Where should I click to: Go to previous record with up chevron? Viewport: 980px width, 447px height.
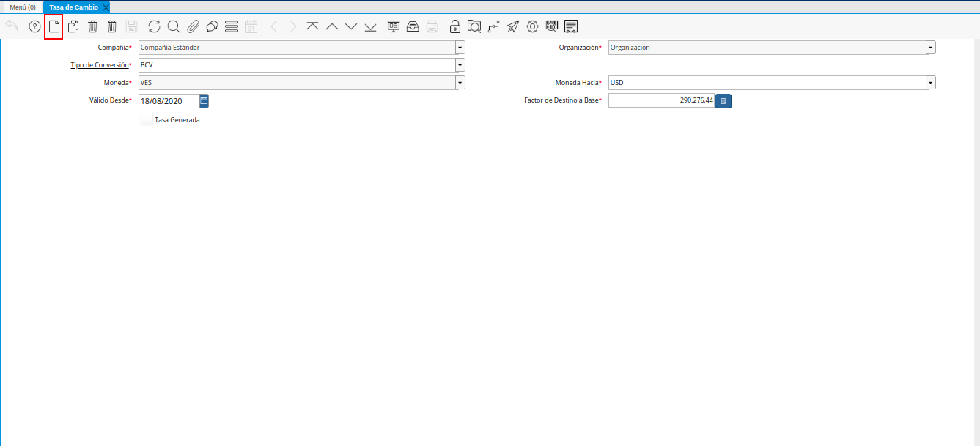click(332, 27)
